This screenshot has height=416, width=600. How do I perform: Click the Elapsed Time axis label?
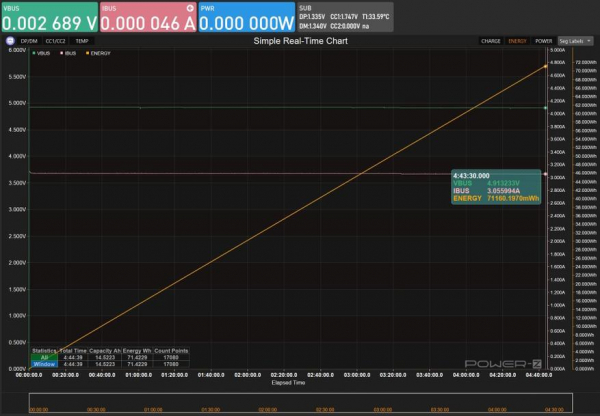click(288, 382)
